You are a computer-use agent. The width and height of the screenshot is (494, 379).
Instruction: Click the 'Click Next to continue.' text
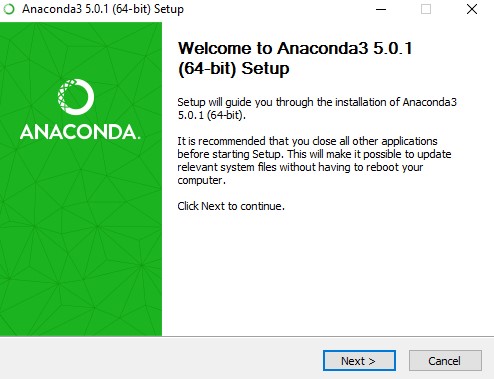coord(231,206)
